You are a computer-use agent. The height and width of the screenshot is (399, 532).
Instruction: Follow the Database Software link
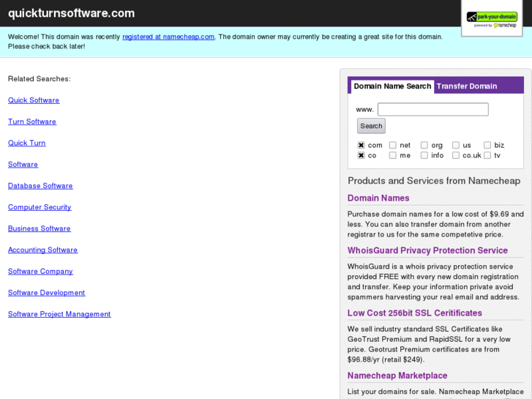[x=40, y=186]
